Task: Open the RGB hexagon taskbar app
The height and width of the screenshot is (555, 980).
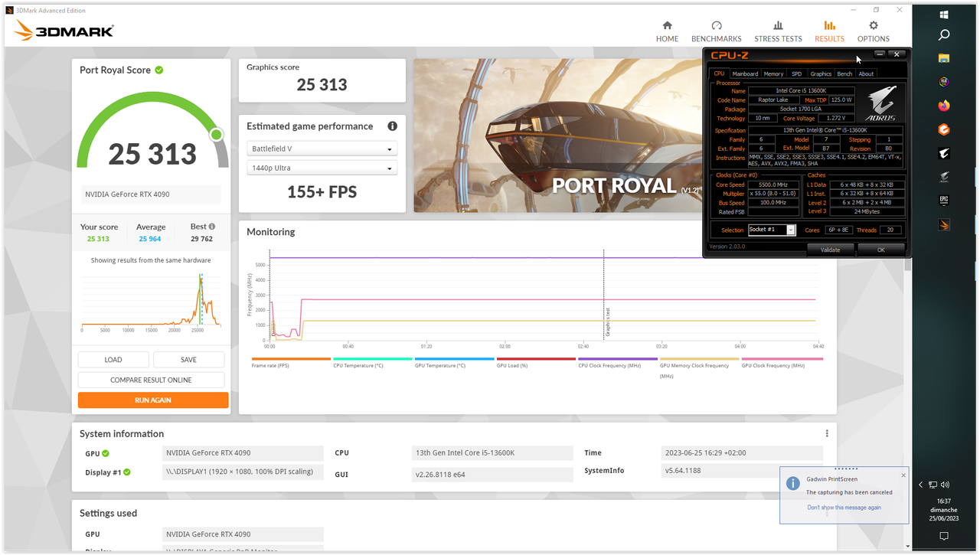Action: coord(944,82)
